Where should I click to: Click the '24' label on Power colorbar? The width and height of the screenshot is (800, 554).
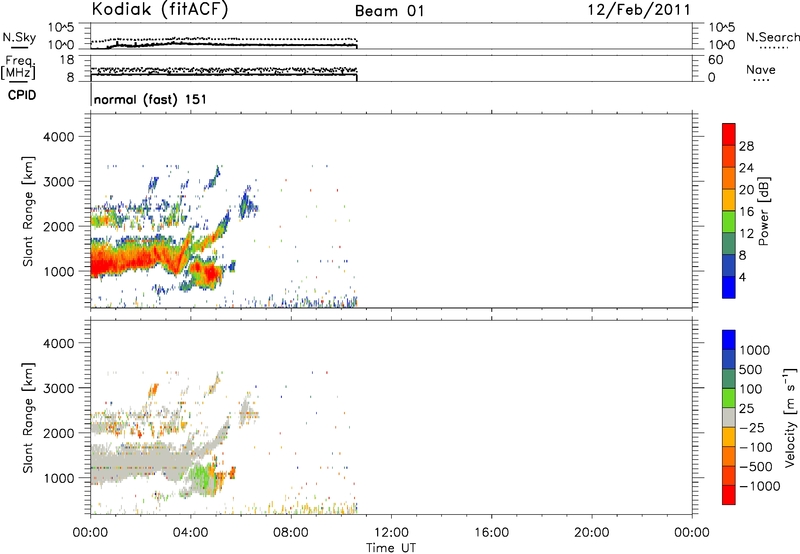[x=746, y=168]
